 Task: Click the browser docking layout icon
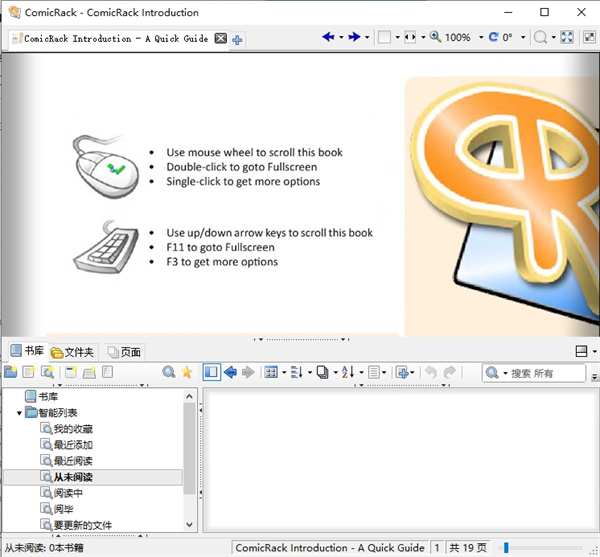[581, 351]
